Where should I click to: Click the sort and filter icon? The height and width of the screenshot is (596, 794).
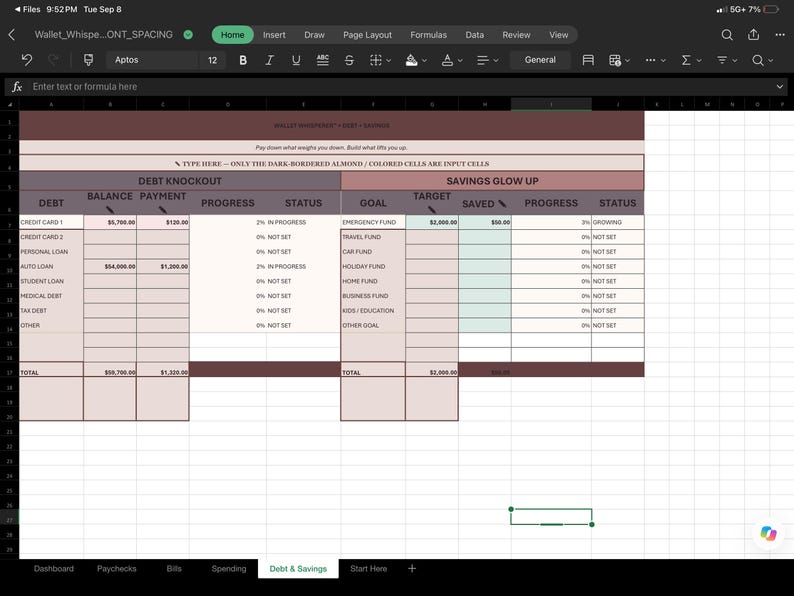coord(722,60)
